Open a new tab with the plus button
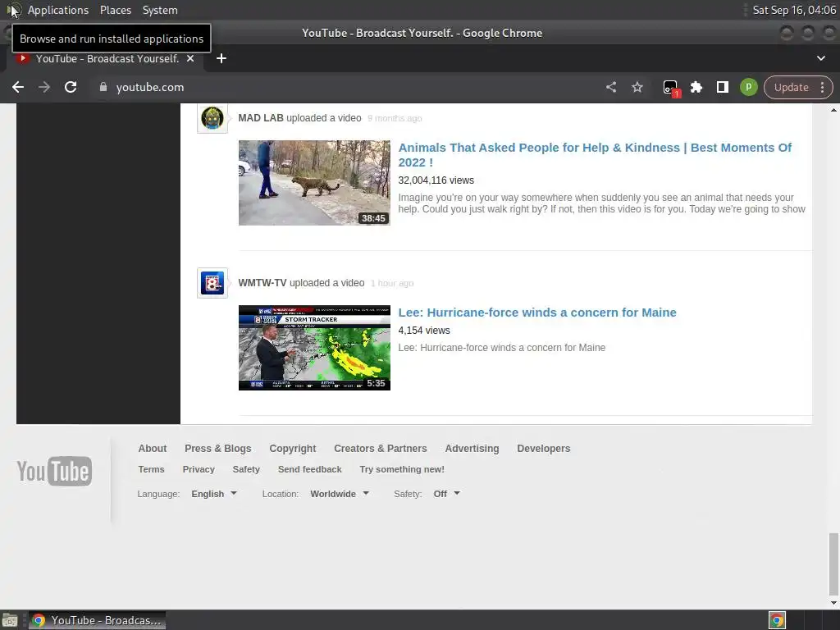The height and width of the screenshot is (630, 840). point(221,58)
